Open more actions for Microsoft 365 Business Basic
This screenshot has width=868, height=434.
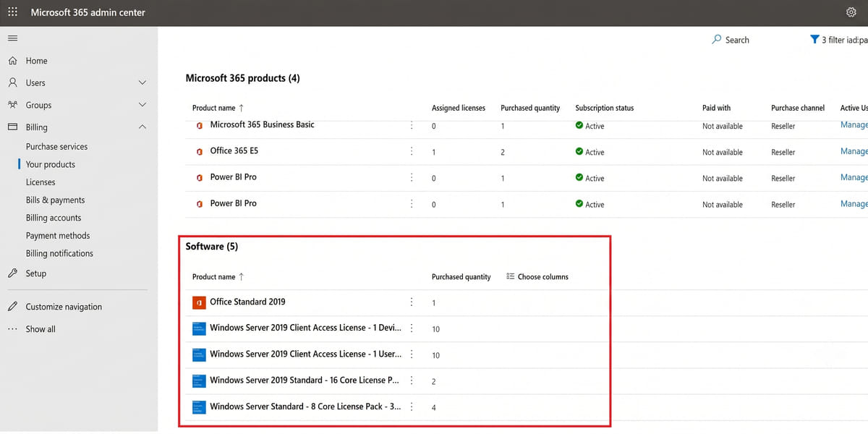(x=412, y=125)
